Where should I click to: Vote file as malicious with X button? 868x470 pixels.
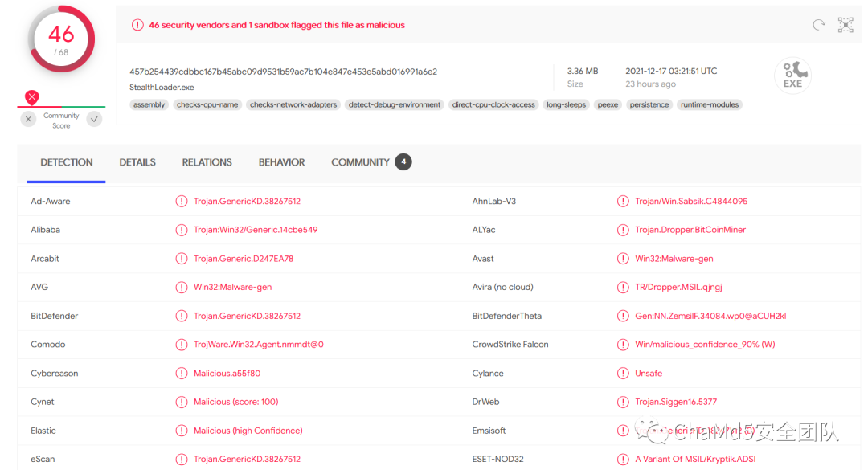pyautogui.click(x=28, y=119)
